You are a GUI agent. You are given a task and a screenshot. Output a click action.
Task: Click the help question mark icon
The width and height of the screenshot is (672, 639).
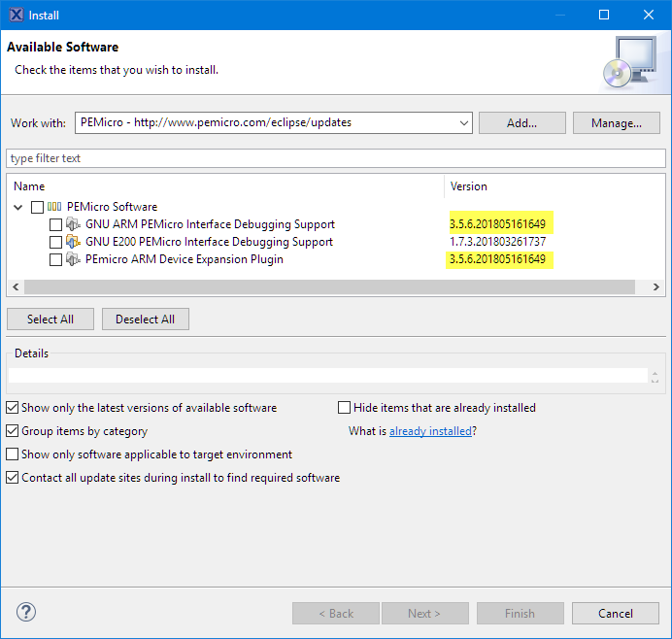(x=26, y=613)
